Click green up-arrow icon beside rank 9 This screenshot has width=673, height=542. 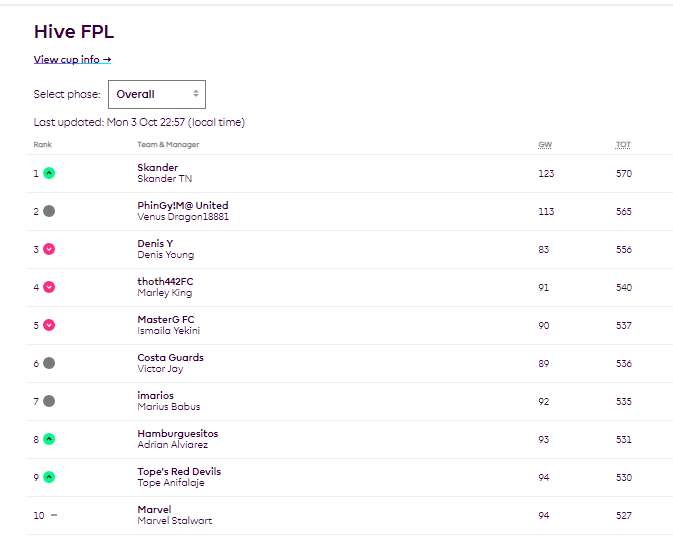(49, 477)
